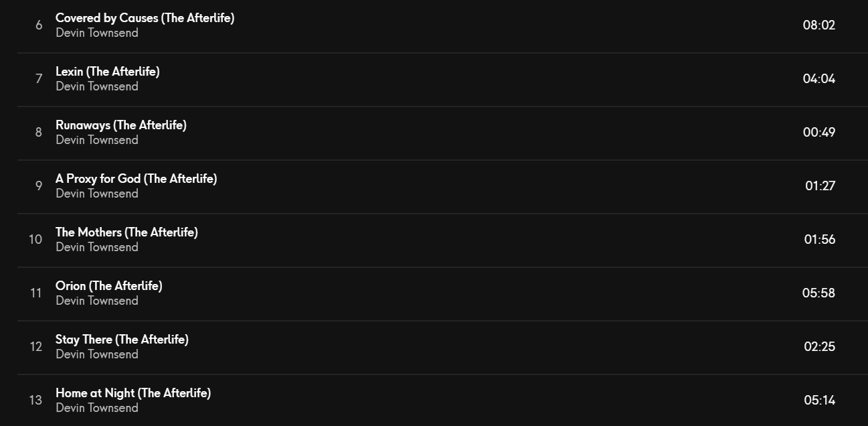Open Home at Night (The Afterlife)
The width and height of the screenshot is (868, 426).
pos(133,393)
